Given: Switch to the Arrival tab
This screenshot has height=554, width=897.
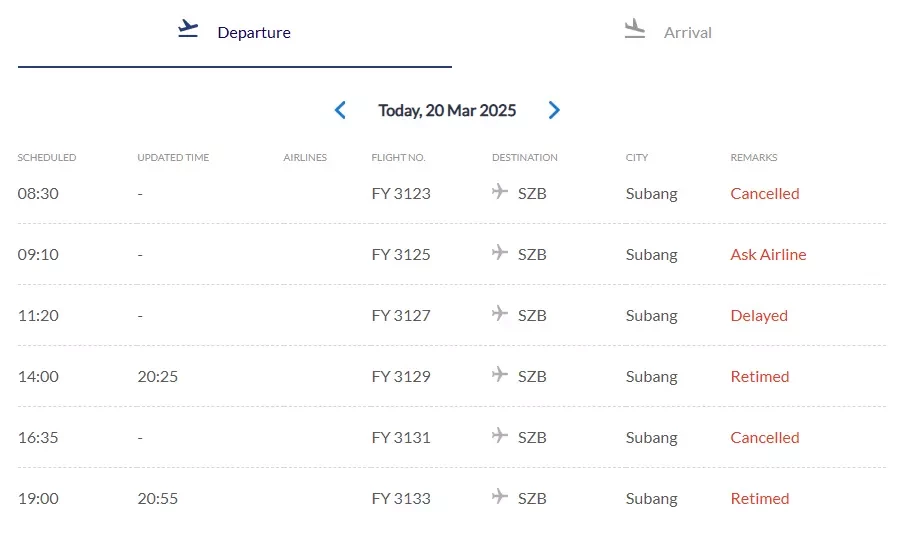Looking at the screenshot, I should [x=668, y=32].
